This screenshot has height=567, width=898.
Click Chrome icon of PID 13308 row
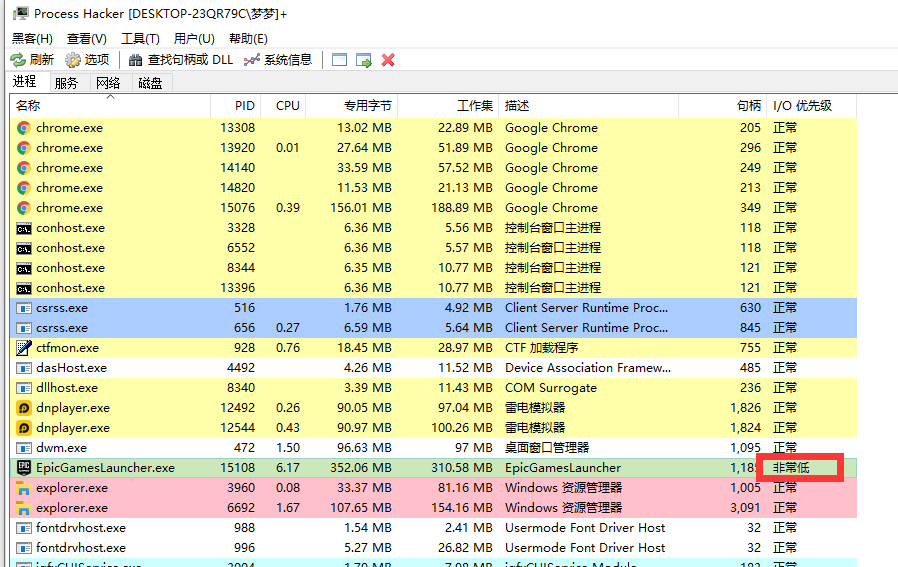point(23,128)
